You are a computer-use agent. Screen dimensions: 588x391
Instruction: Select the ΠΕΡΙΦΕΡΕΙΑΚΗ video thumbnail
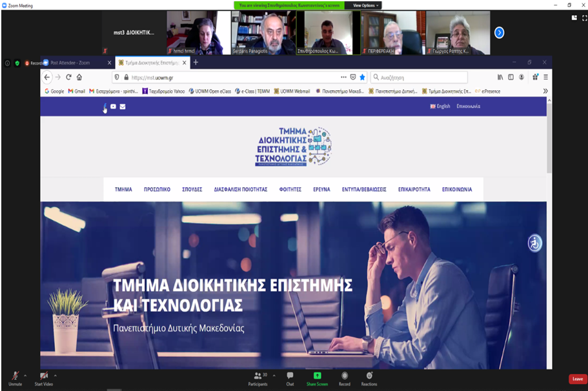coord(393,33)
